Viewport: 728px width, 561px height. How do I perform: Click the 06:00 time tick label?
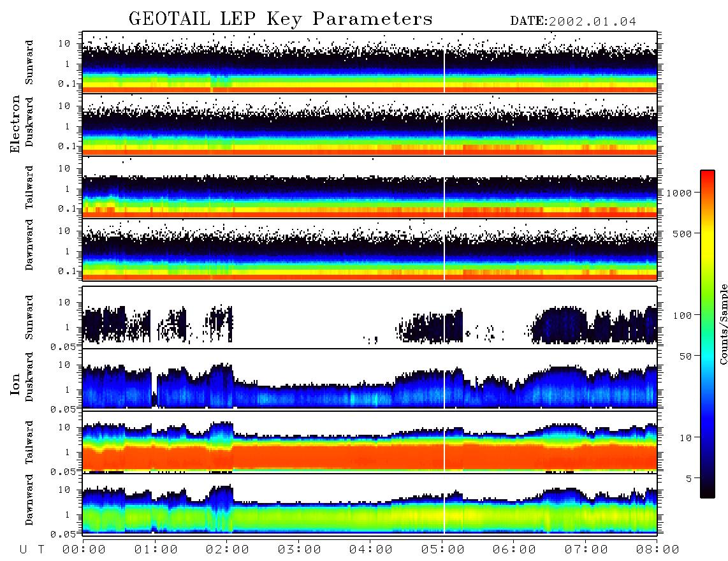click(514, 550)
